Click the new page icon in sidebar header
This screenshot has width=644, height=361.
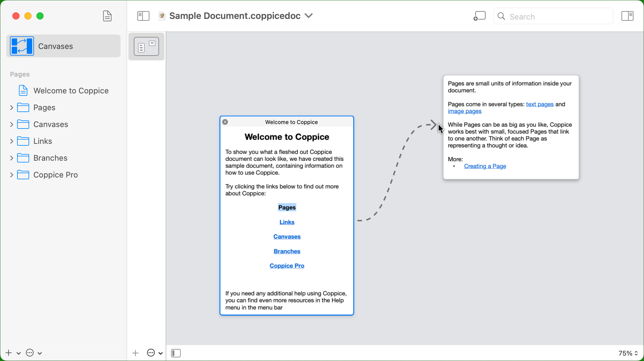click(107, 16)
